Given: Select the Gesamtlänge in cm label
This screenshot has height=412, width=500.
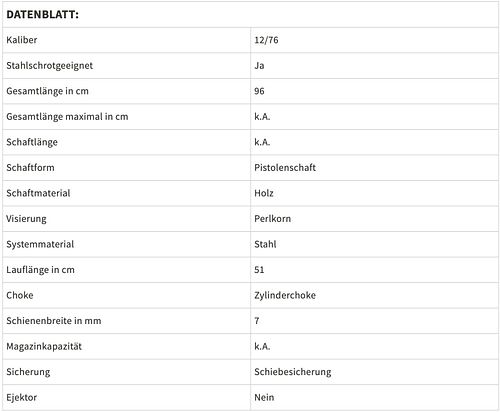Looking at the screenshot, I should tap(47, 91).
